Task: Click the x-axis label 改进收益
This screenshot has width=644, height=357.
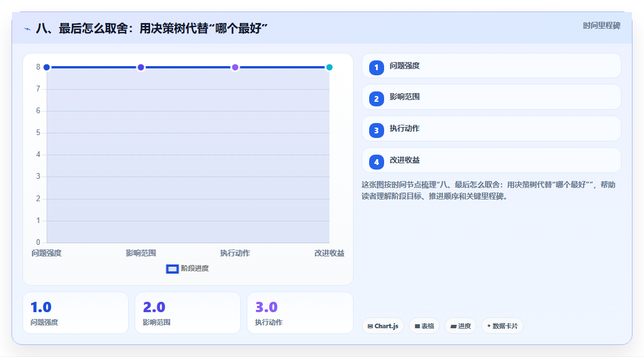Action: point(329,253)
